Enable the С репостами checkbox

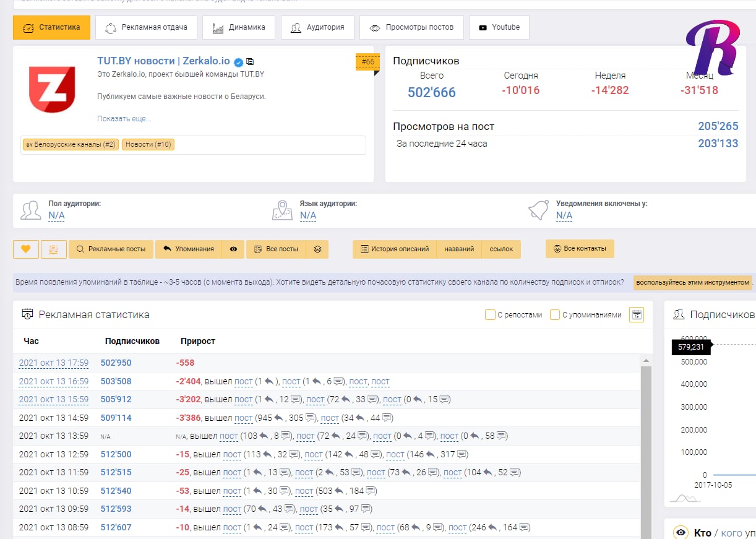point(490,314)
